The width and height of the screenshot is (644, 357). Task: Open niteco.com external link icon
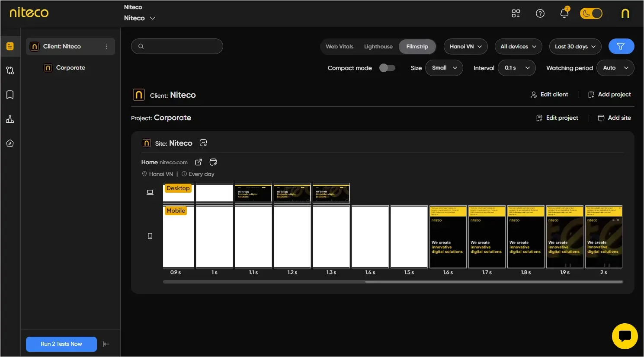coord(199,162)
